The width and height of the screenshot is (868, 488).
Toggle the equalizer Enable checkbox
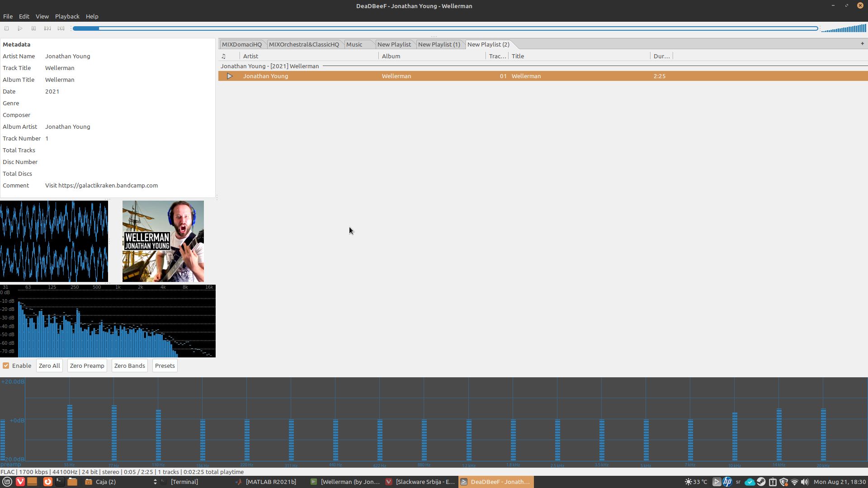click(x=6, y=366)
